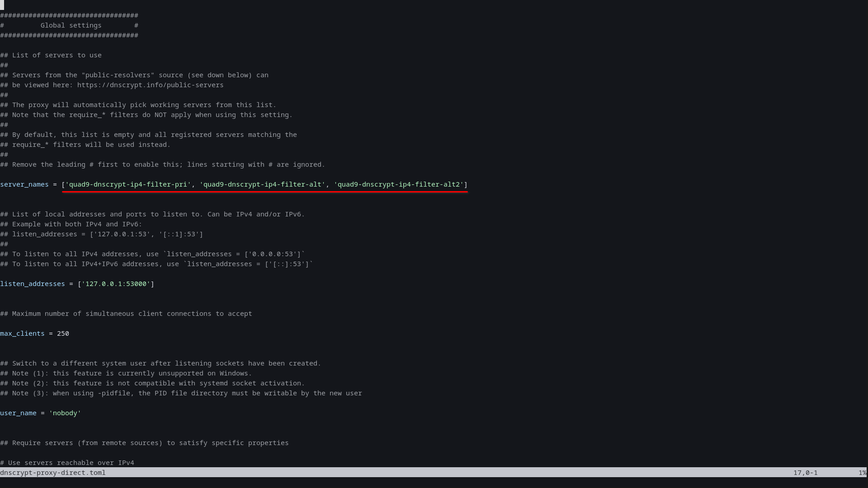Click the 'Require servers (from remote sources)' comment
The width and height of the screenshot is (868, 488).
point(144,443)
